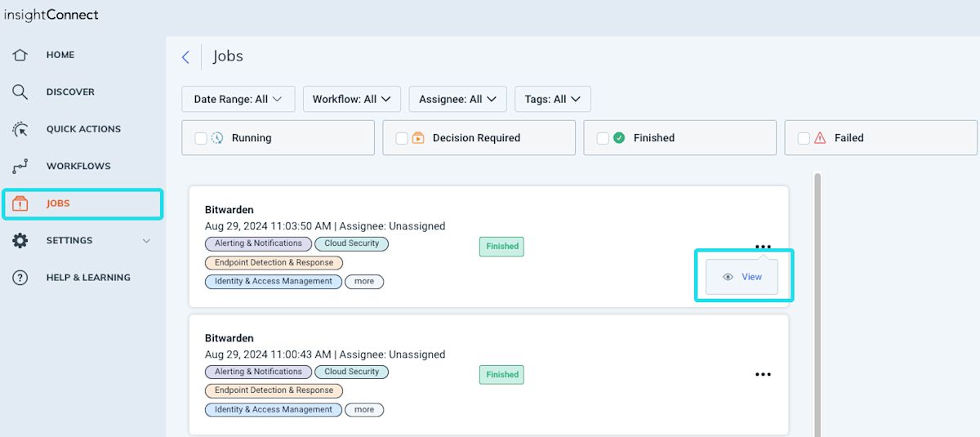Click the Quick Actions cursor icon
Image resolution: width=980 pixels, height=437 pixels.
click(x=20, y=129)
